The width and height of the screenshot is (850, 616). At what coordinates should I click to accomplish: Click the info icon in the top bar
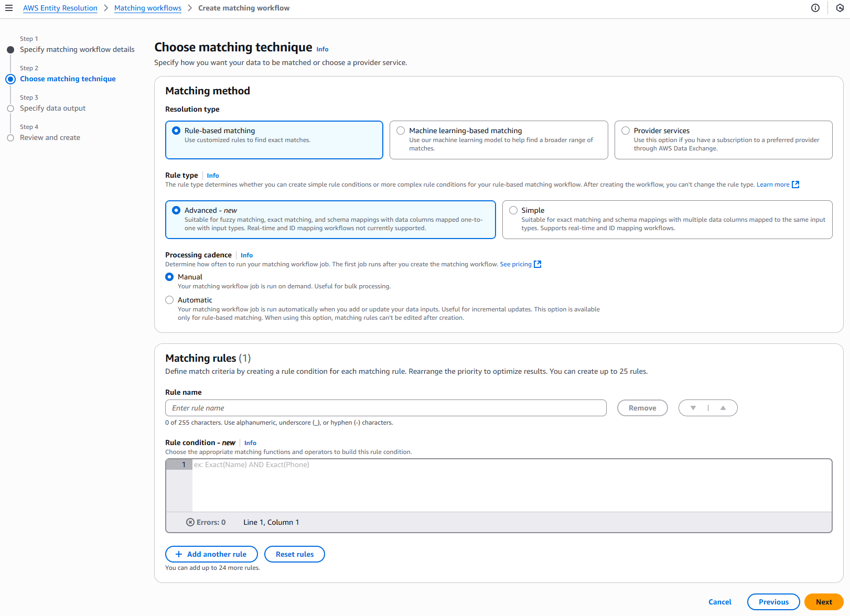815,8
